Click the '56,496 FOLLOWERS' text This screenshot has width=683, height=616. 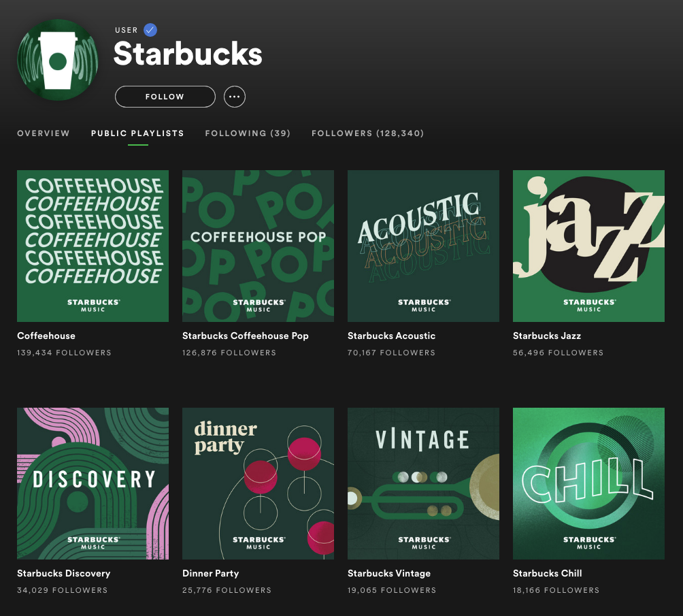click(558, 353)
